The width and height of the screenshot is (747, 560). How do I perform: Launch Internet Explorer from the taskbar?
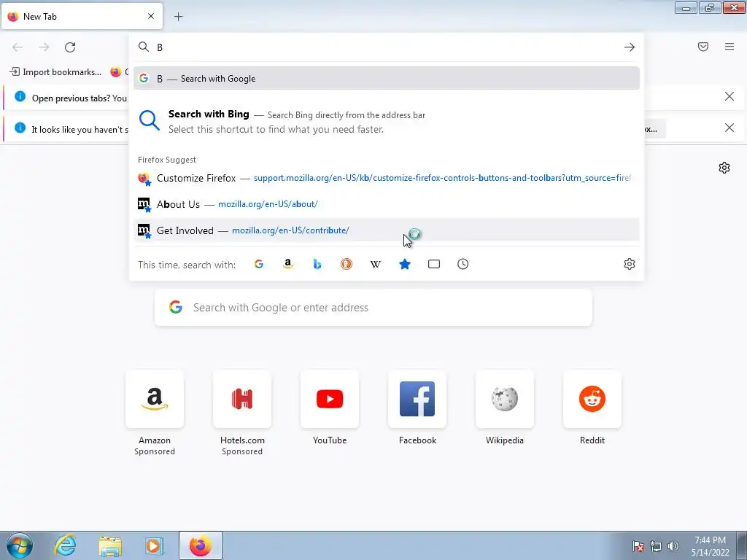65,545
